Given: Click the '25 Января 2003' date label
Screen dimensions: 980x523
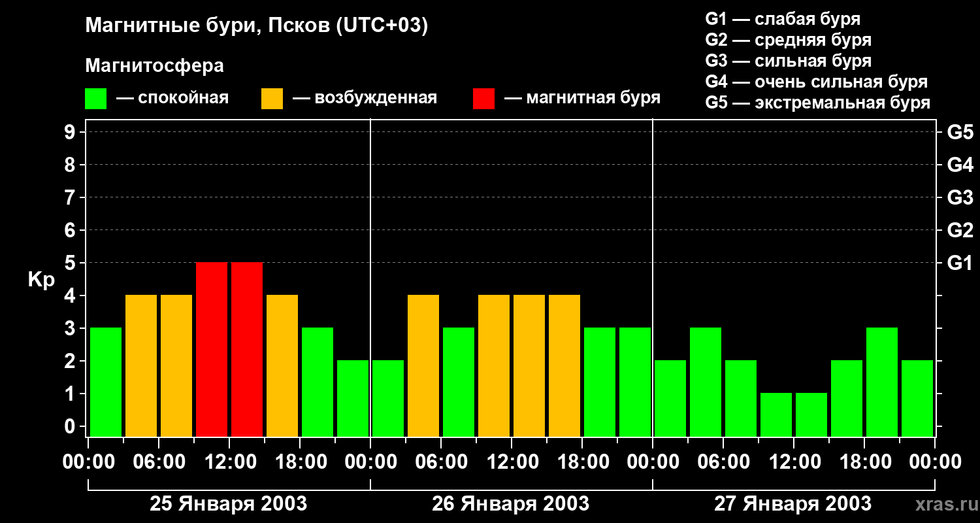Looking at the screenshot, I should click(x=229, y=504).
